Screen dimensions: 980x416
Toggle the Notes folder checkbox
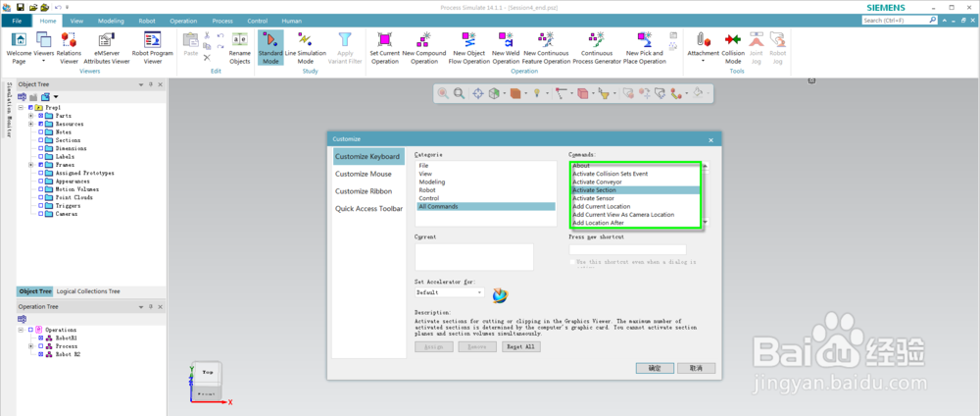41,132
